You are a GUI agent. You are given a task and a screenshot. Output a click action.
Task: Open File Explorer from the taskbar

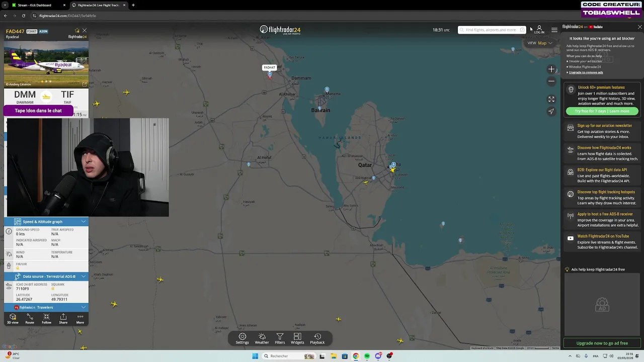click(x=333, y=356)
